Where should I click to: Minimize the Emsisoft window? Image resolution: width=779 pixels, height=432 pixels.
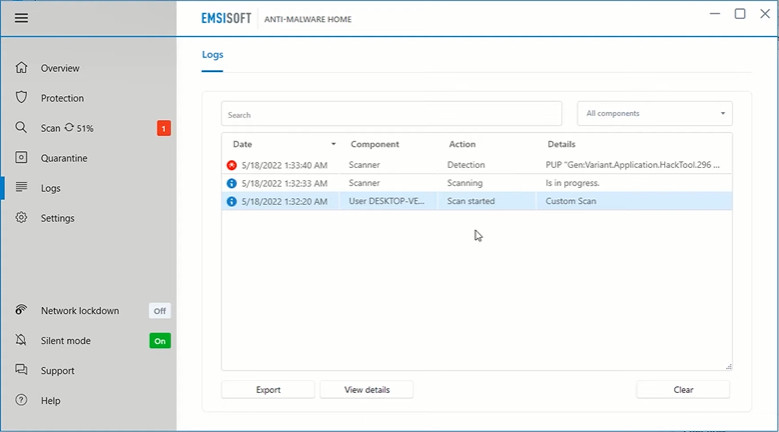click(x=715, y=14)
